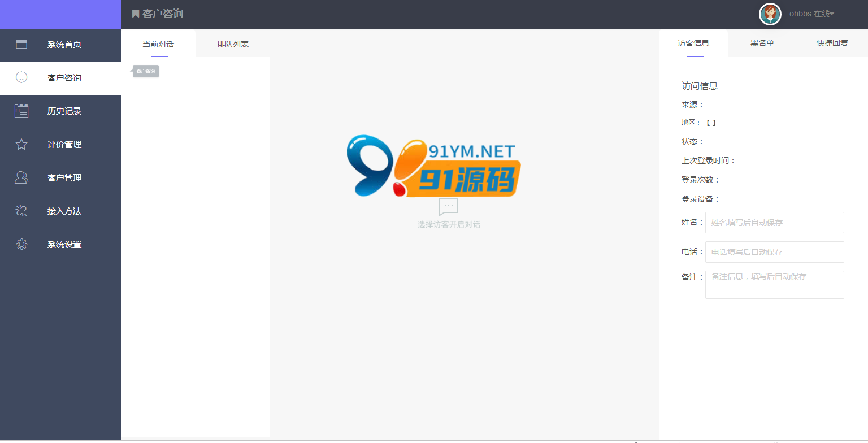Open 评价管理 in the sidebar
This screenshot has height=443, width=868.
tap(60, 144)
